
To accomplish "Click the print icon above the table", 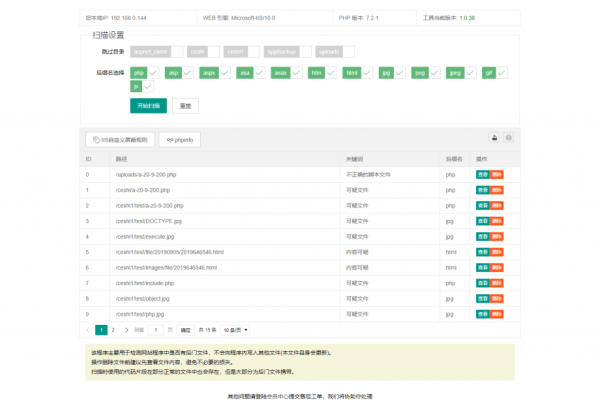I will [509, 138].
